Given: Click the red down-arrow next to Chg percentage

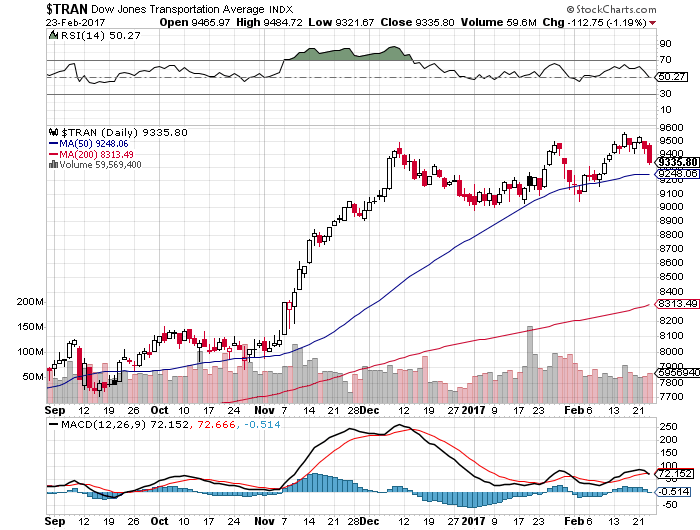Looking at the screenshot, I should pos(653,23).
